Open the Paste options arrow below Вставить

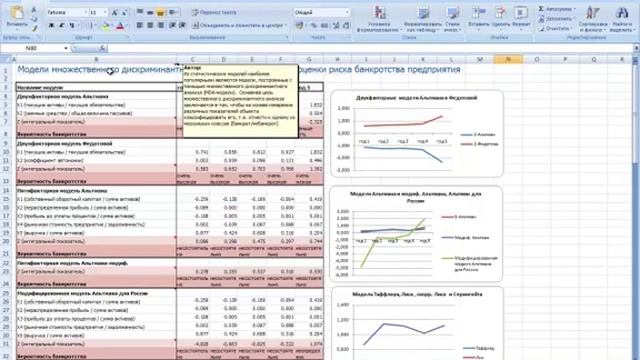(17, 29)
